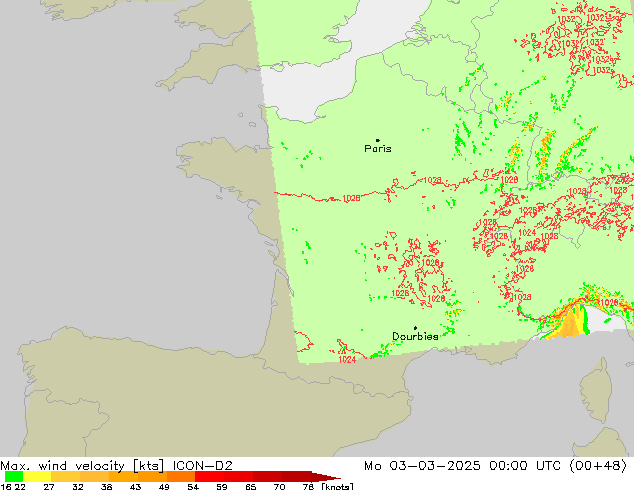Click the legend value 27
Screen dimensions: 634x490
click(49, 486)
